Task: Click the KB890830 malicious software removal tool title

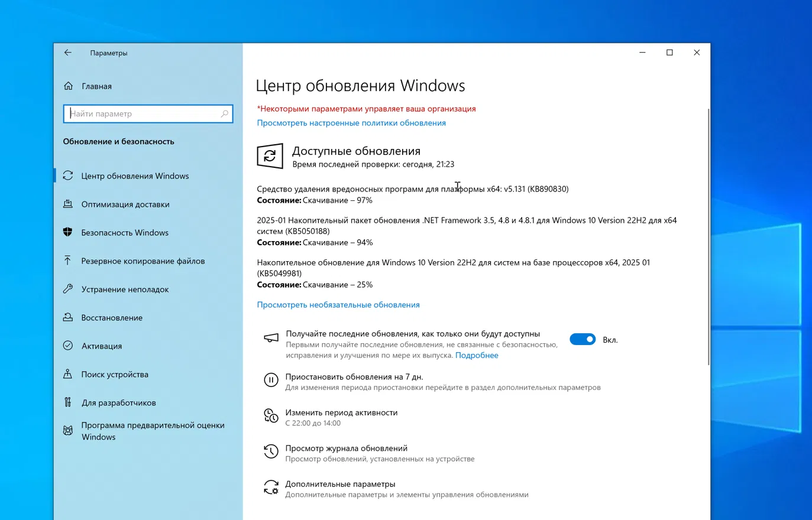Action: pyautogui.click(x=413, y=189)
